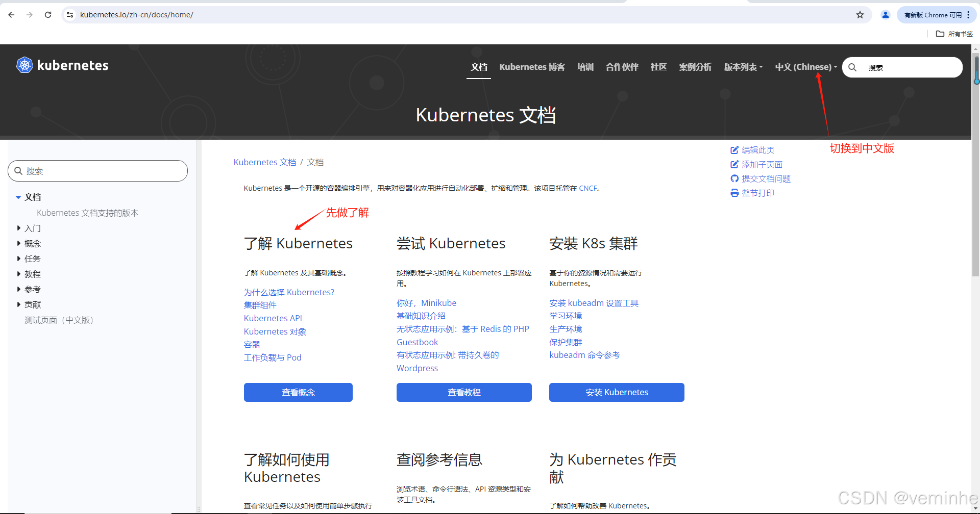This screenshot has width=980, height=514.
Task: Click the 添加子页面 link
Action: coord(756,164)
